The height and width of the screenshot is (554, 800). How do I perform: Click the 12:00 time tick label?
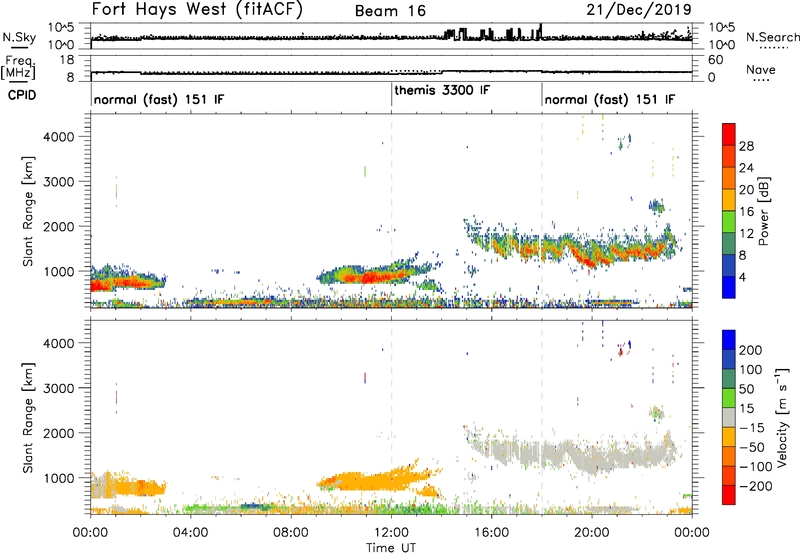(391, 533)
